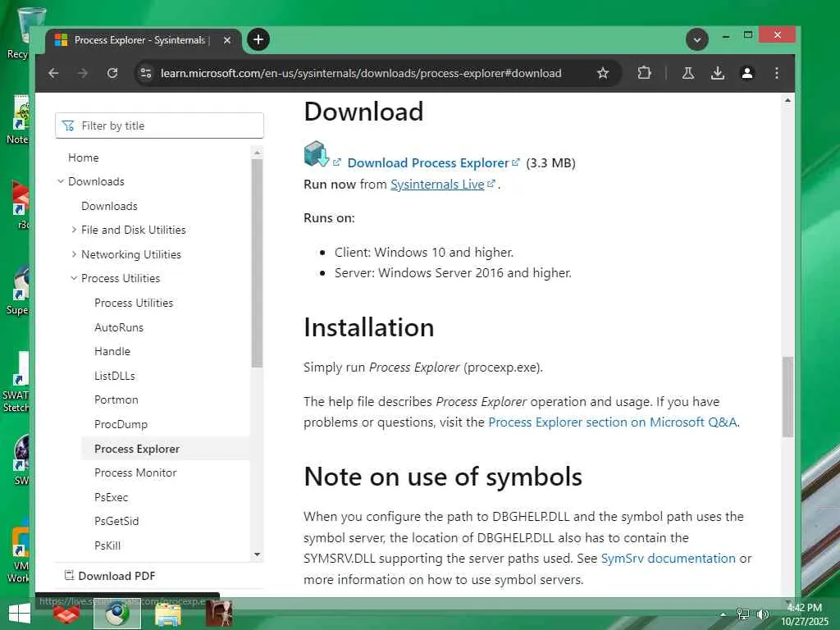
Task: Open Portmon in the sidebar
Action: click(x=116, y=399)
